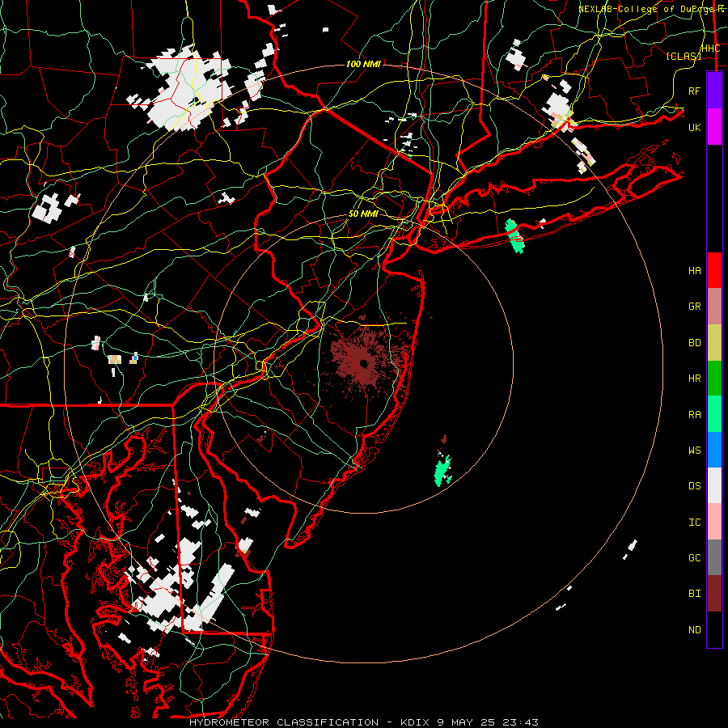Image resolution: width=728 pixels, height=728 pixels.
Task: Click the IC legend label
Action: coord(695,523)
